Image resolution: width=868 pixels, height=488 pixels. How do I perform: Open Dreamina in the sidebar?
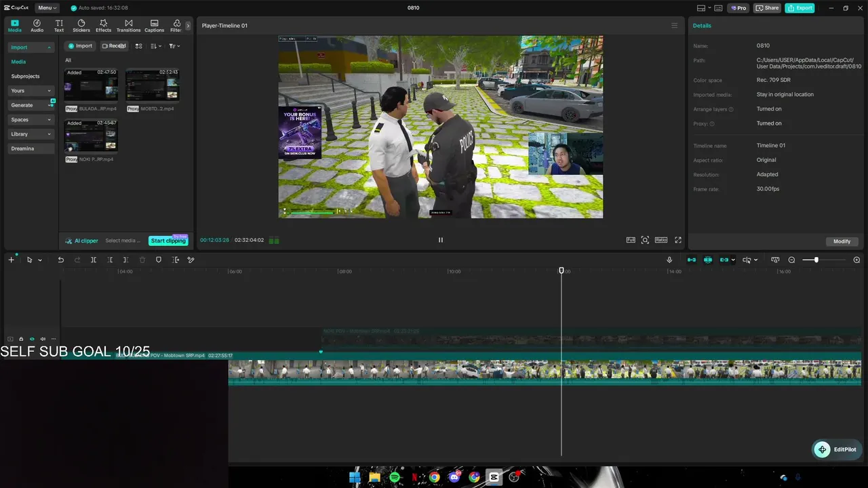tap(31, 148)
